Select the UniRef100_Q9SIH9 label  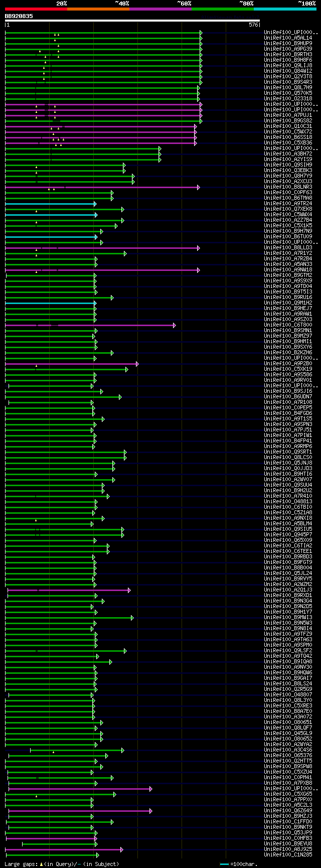coord(288,165)
